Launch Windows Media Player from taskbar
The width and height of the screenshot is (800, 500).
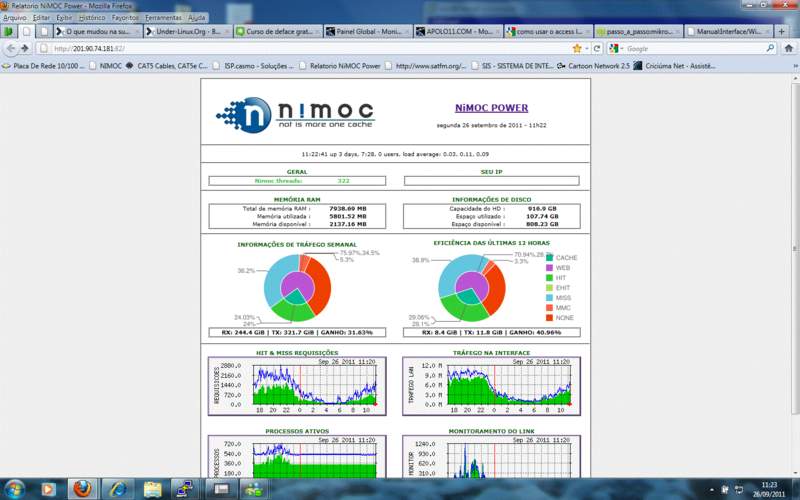(x=47, y=489)
